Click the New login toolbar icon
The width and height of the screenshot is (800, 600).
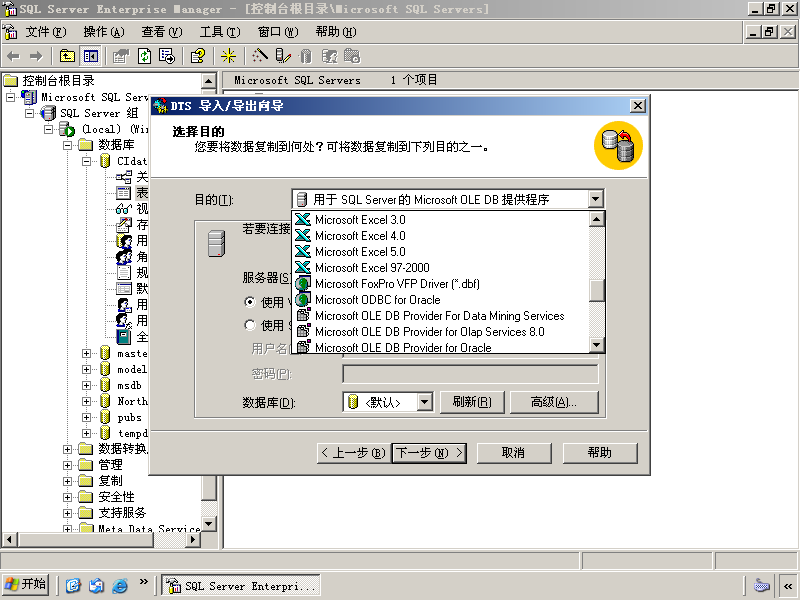tap(329, 56)
